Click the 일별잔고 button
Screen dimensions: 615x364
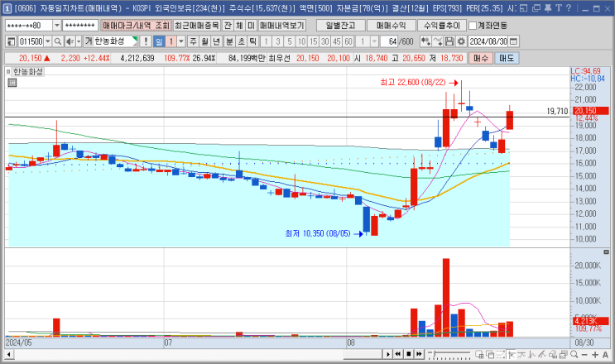340,26
